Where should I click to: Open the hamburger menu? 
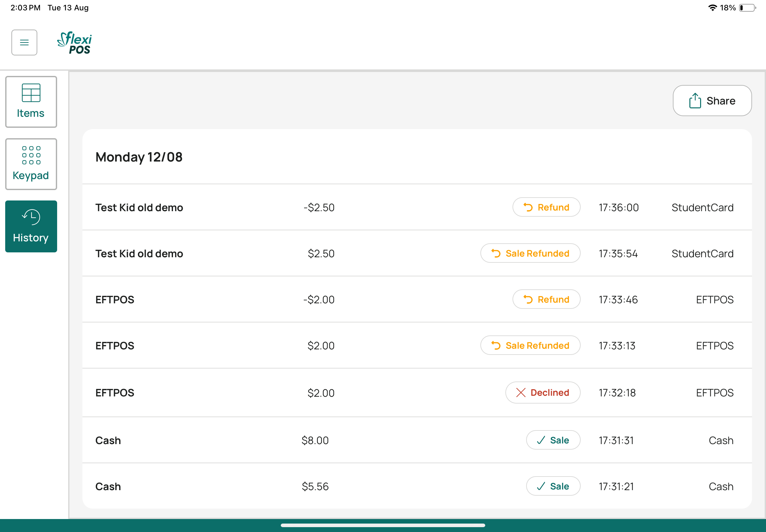[x=24, y=42]
